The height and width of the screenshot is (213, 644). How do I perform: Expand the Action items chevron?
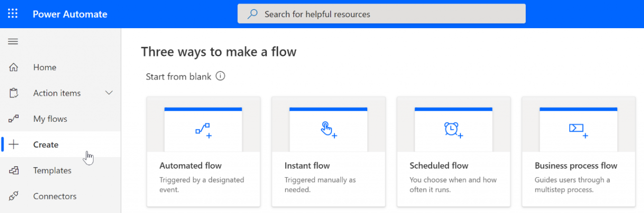tap(109, 93)
